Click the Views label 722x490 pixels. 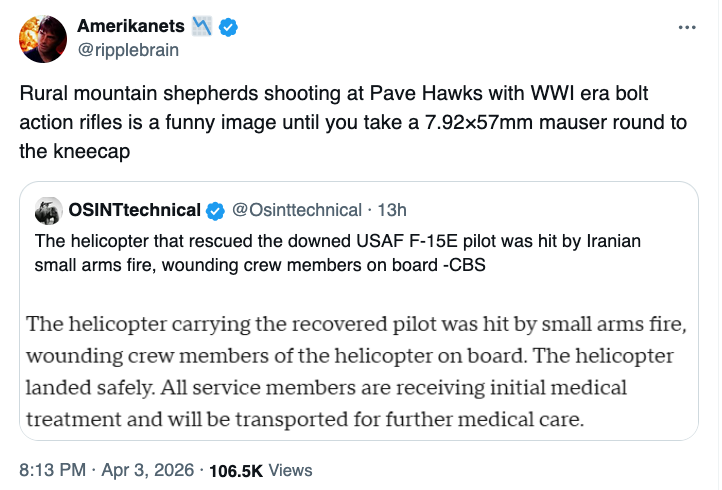tap(291, 469)
